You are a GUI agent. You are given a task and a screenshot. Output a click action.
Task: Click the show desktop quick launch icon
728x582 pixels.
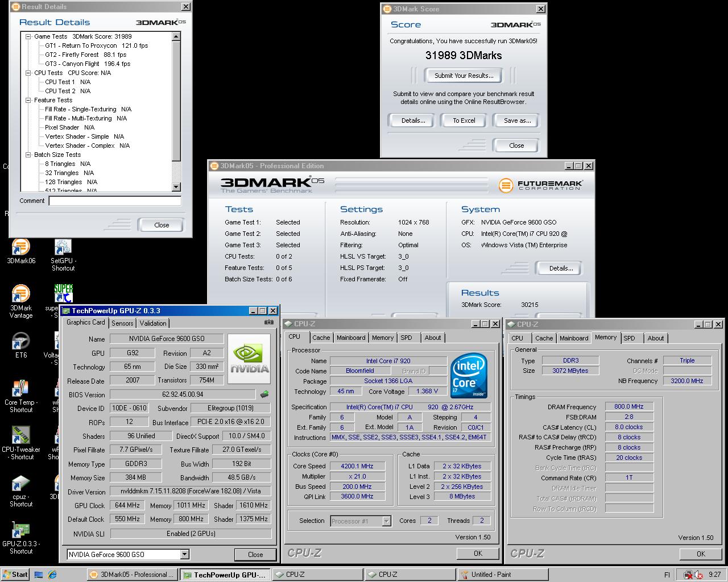tap(39, 575)
